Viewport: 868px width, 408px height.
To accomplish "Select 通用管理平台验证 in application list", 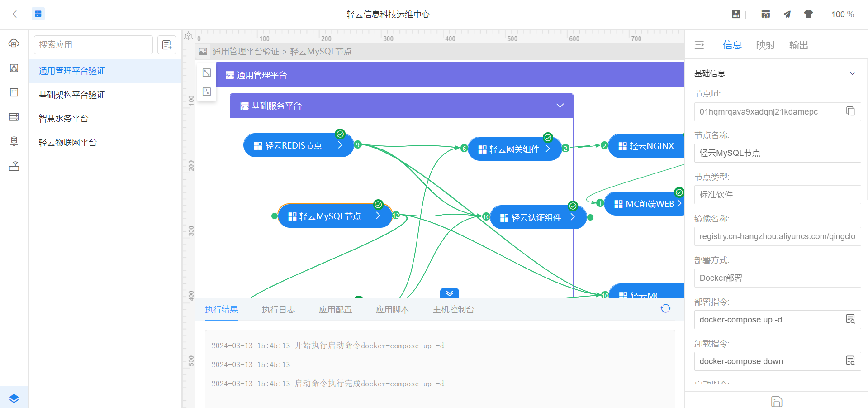I will click(105, 71).
